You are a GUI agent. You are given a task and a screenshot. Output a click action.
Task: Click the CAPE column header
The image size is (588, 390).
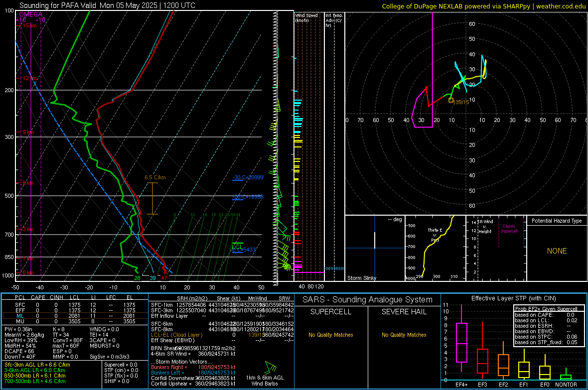click(x=38, y=297)
